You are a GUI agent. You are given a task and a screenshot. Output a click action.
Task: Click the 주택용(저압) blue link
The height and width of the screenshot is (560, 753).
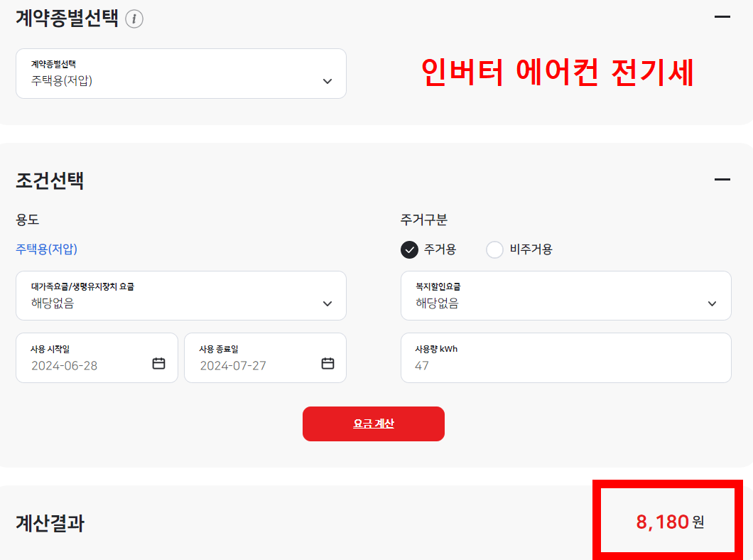tap(45, 250)
